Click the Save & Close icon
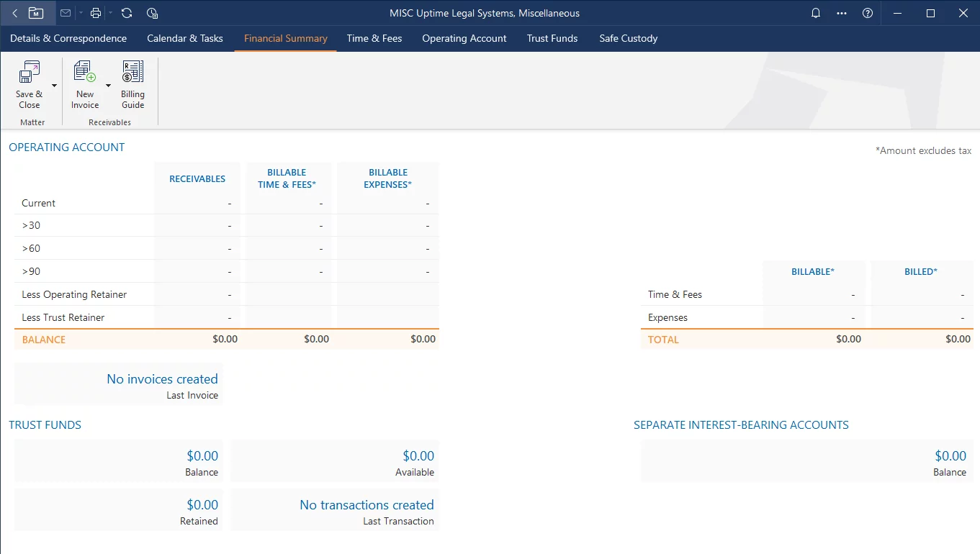Screen dimensions: 980x554 point(29,72)
